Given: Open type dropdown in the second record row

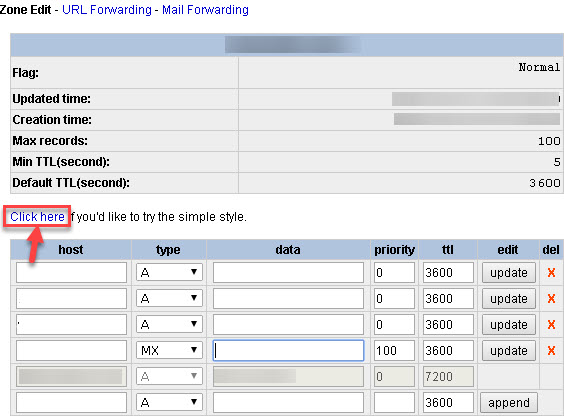Looking at the screenshot, I should pyautogui.click(x=169, y=299).
